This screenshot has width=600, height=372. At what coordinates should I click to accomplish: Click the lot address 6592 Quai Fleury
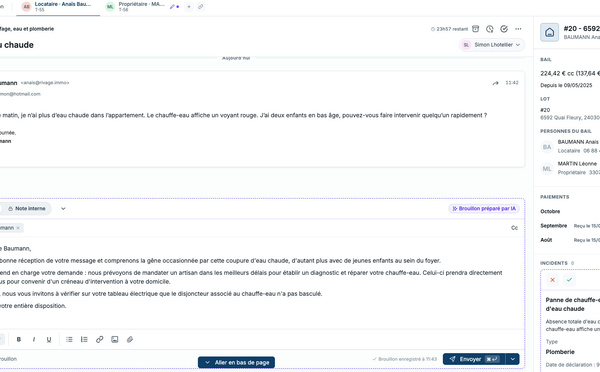tap(570, 117)
